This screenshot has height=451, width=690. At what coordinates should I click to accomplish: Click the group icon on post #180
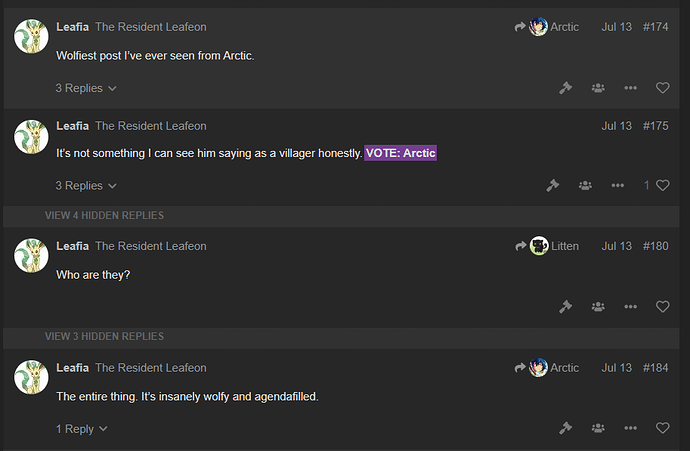pyautogui.click(x=598, y=307)
